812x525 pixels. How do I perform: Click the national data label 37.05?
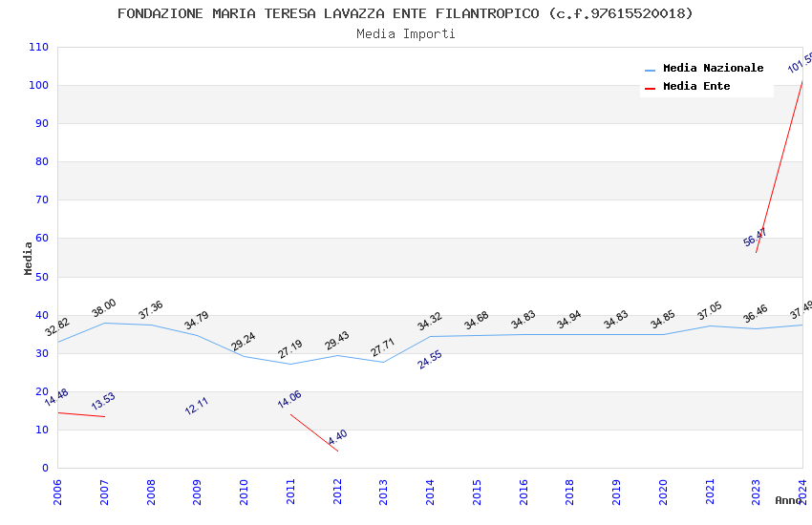click(x=709, y=311)
